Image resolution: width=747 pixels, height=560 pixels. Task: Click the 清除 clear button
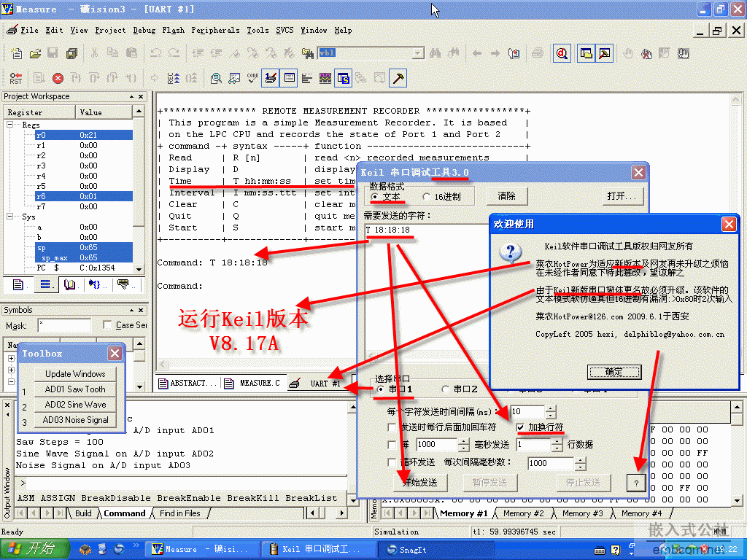[x=506, y=195]
